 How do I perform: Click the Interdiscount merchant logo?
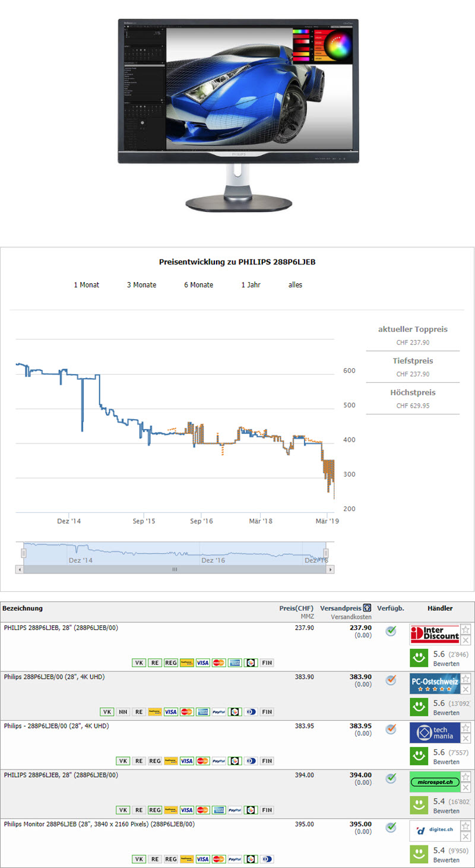tap(435, 635)
